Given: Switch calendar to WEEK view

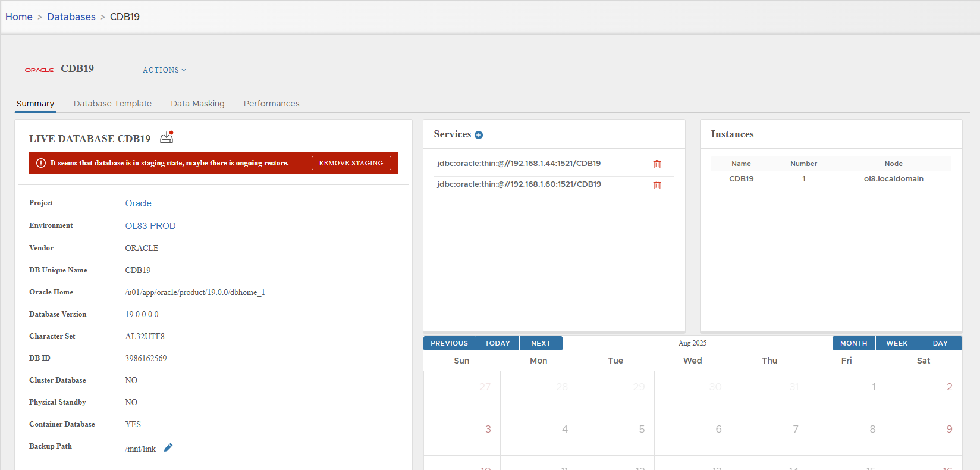Looking at the screenshot, I should pyautogui.click(x=897, y=343).
